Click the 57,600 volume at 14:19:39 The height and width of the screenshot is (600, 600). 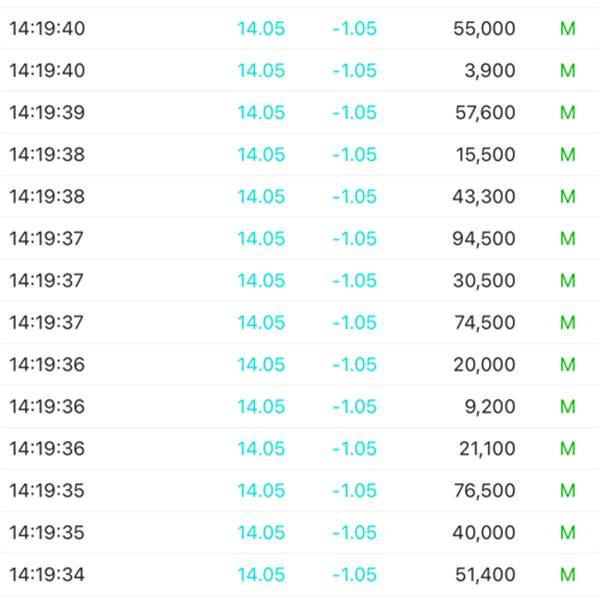click(x=484, y=113)
